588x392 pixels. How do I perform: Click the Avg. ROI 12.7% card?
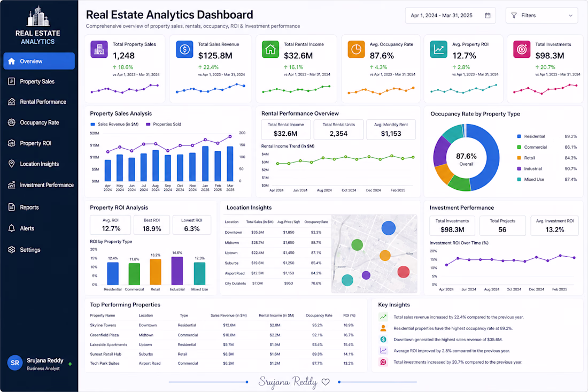pyautogui.click(x=111, y=225)
